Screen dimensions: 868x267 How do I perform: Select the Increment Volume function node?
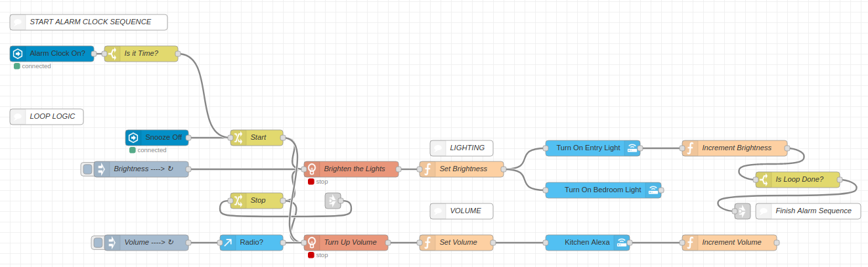tap(730, 243)
